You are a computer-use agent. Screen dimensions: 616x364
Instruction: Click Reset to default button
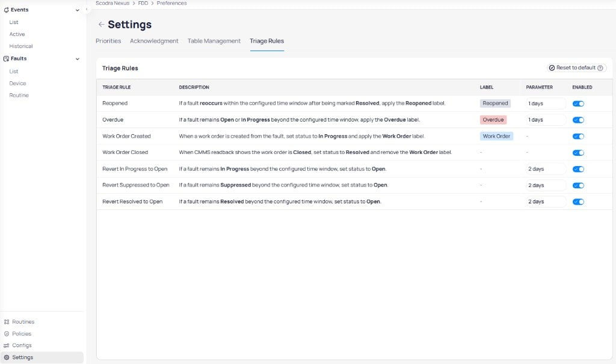pos(576,68)
